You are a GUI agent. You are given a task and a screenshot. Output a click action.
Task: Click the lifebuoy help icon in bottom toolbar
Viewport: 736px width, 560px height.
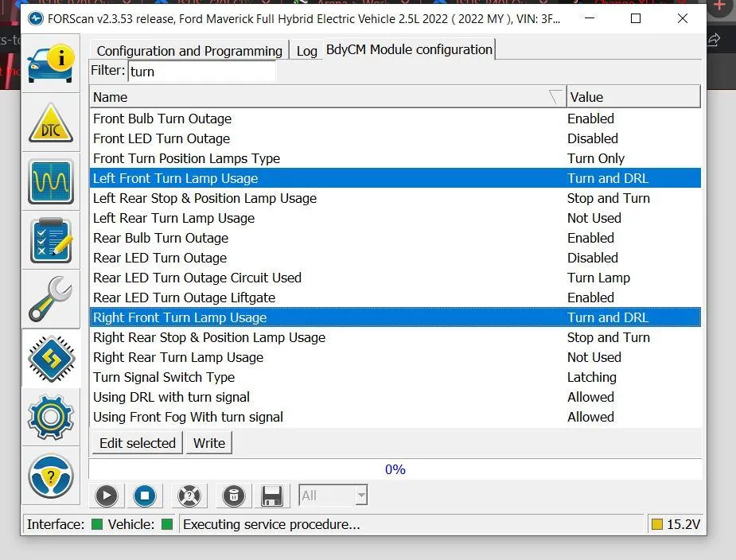(189, 496)
